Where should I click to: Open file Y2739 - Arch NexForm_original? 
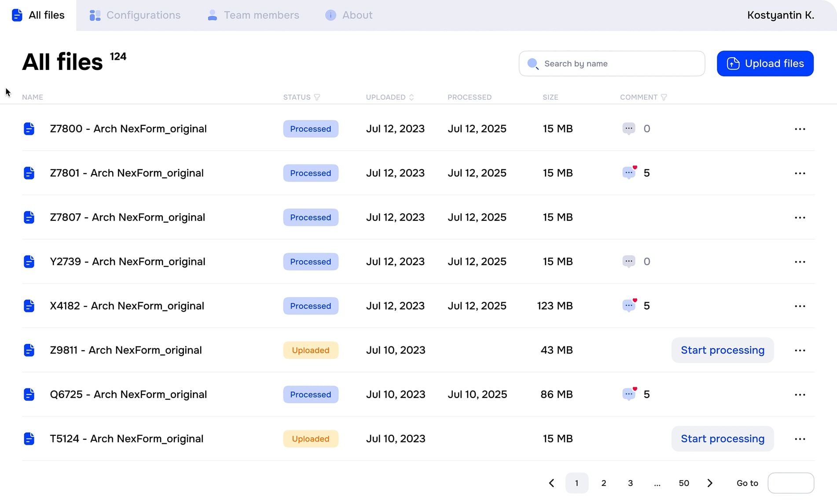[128, 262]
